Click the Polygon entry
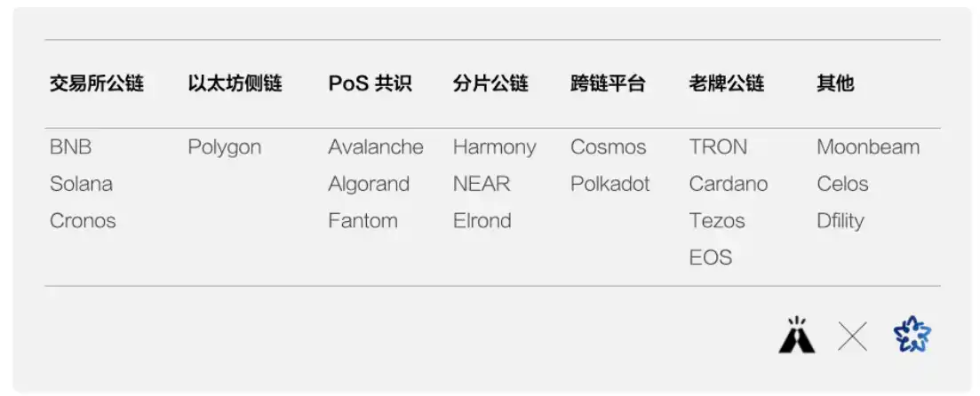 coord(225,148)
